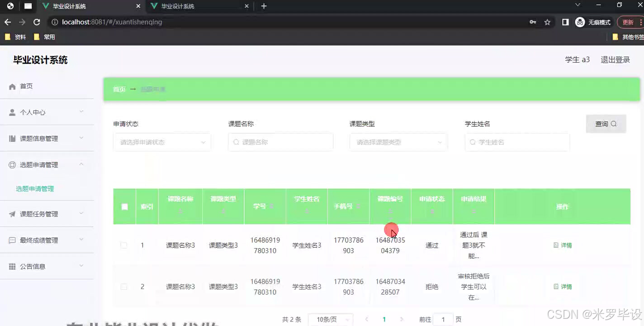Click the 查询 search button

point(606,123)
